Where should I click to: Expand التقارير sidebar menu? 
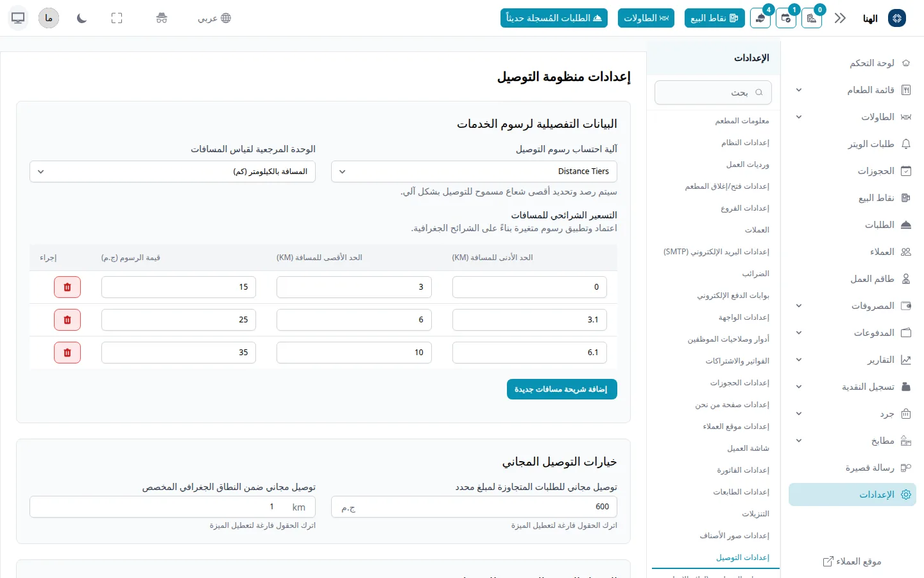pyautogui.click(x=853, y=360)
